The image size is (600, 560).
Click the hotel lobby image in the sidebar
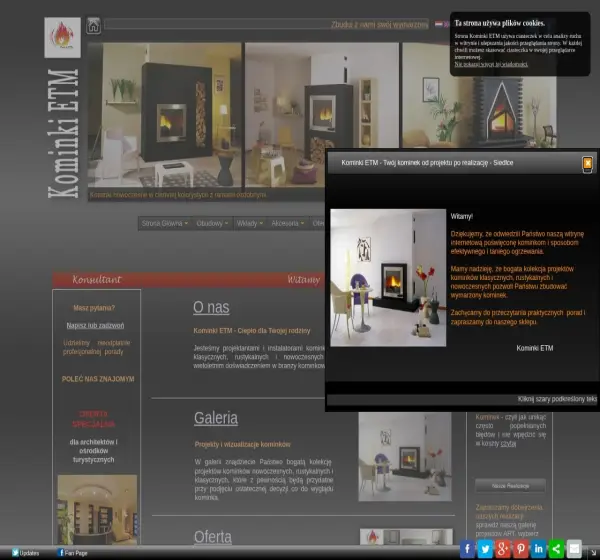(97, 510)
